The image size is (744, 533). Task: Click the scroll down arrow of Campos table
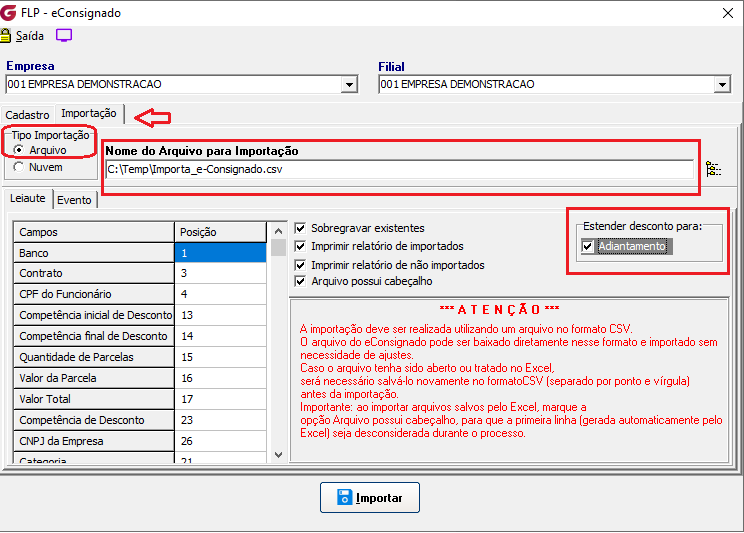click(279, 455)
